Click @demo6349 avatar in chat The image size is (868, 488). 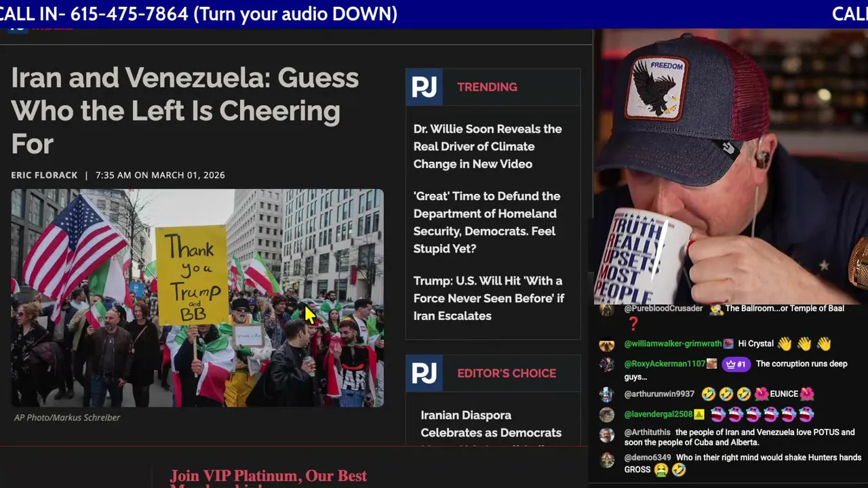click(x=607, y=461)
